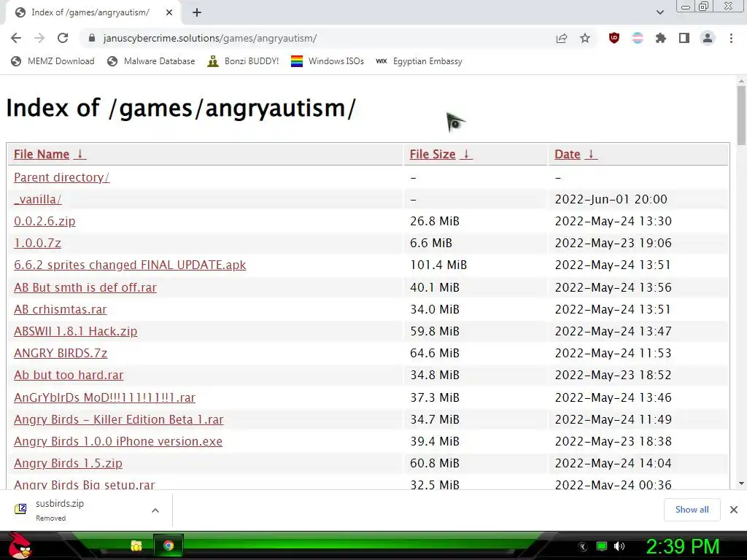747x560 pixels.
Task: Click the forward navigation arrow
Action: [x=39, y=38]
